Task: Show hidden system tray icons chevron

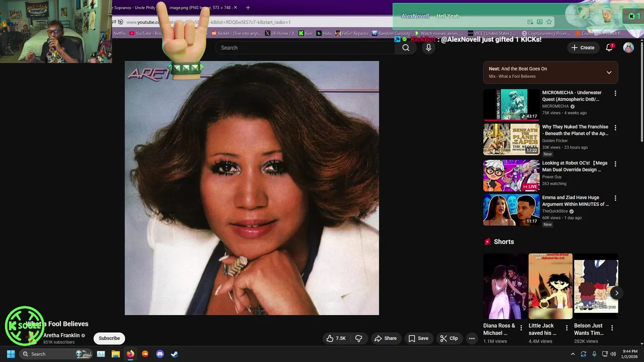Action: [x=573, y=354]
